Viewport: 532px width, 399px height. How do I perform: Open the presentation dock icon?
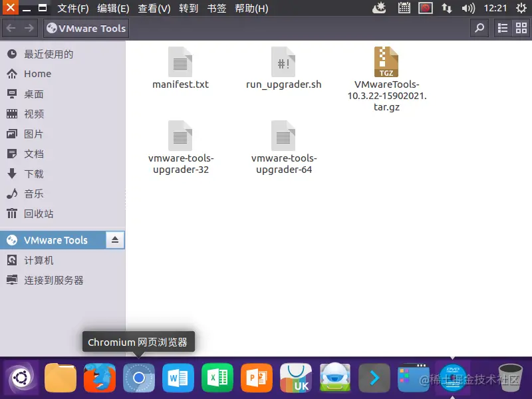pos(257,378)
